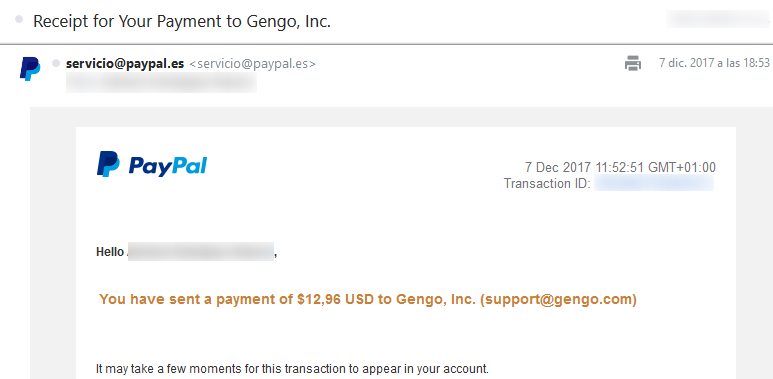The height and width of the screenshot is (379, 773).
Task: Click Gengo, Inc. in the orange headline
Action: pos(436,299)
